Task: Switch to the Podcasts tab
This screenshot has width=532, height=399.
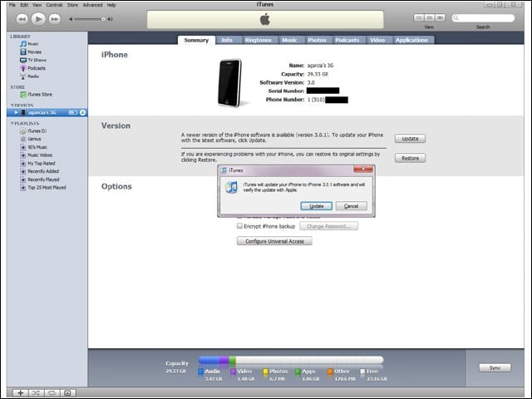Action: click(x=347, y=40)
